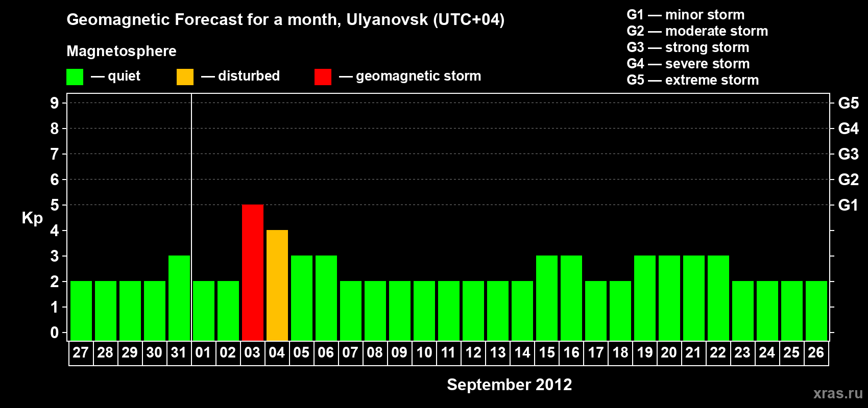Click the date label 10

(424, 352)
